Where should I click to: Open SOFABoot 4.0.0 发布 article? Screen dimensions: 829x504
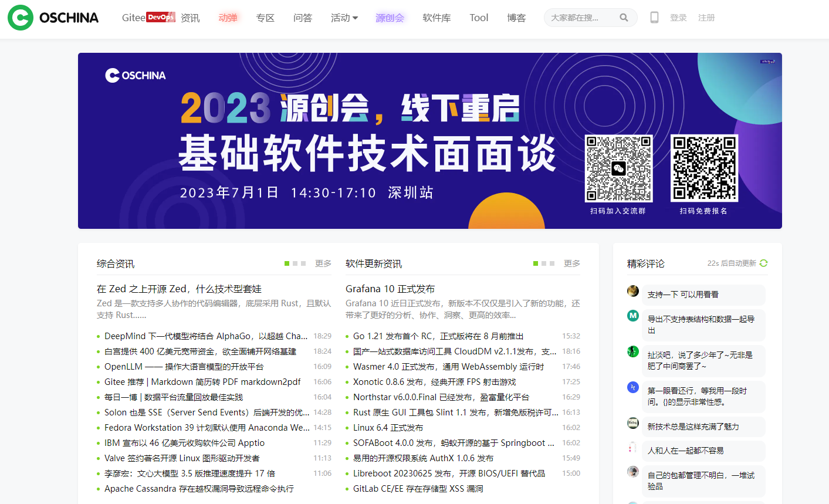pyautogui.click(x=454, y=443)
